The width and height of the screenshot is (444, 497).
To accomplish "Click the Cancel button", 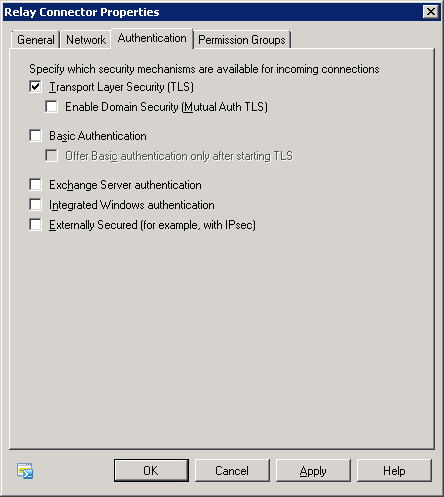I will pyautogui.click(x=232, y=470).
